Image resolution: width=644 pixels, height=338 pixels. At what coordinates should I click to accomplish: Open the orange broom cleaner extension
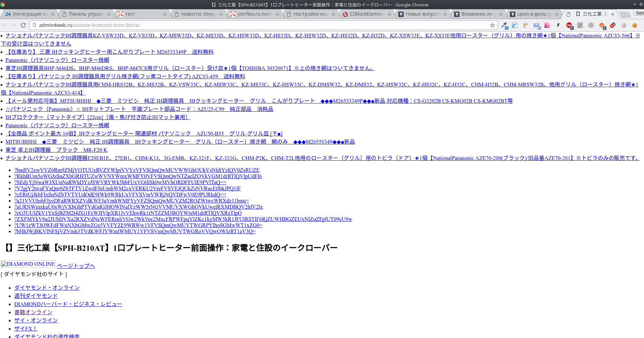[602, 25]
